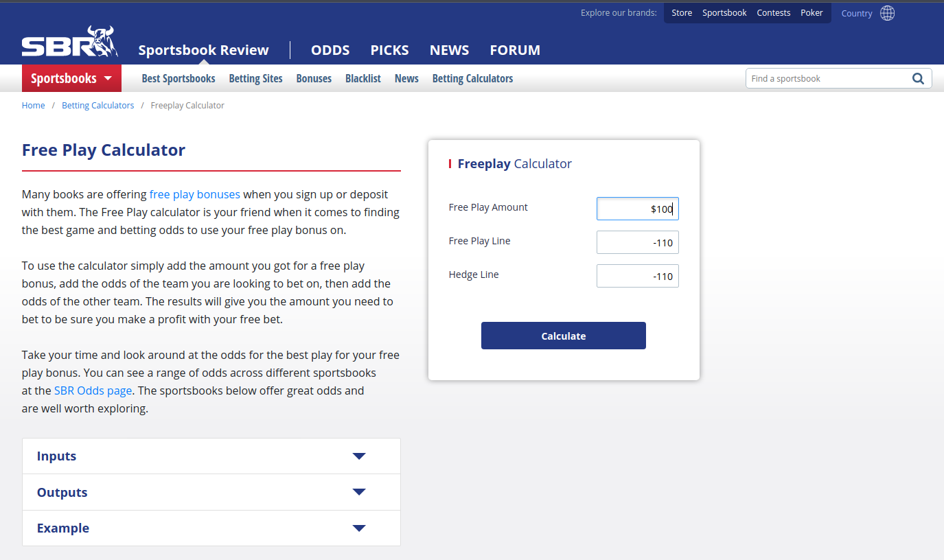Image resolution: width=944 pixels, height=560 pixels.
Task: Click the Freeplay Calculator breadcrumb text
Action: [187, 106]
